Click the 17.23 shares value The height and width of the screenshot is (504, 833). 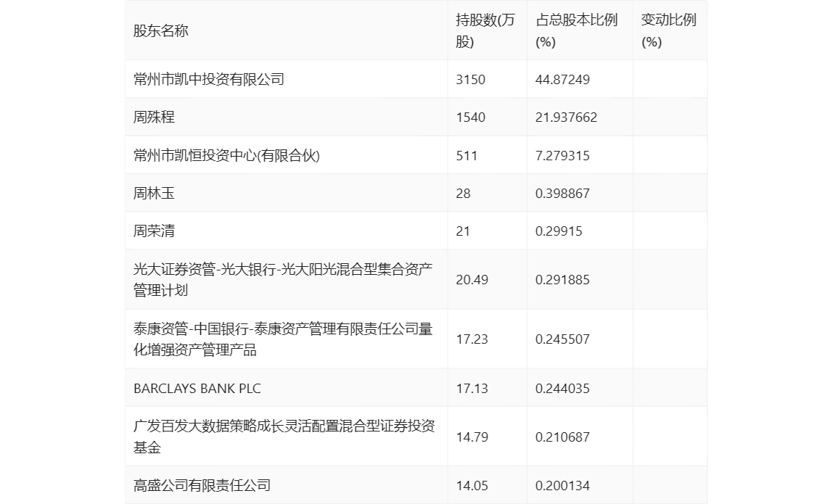472,339
